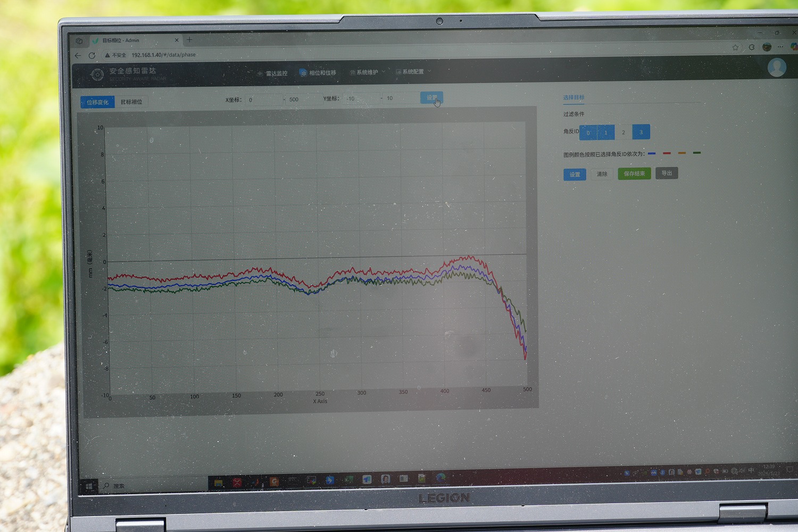798x532 pixels.
Task: Open File Explorer from the taskbar
Action: tap(218, 483)
